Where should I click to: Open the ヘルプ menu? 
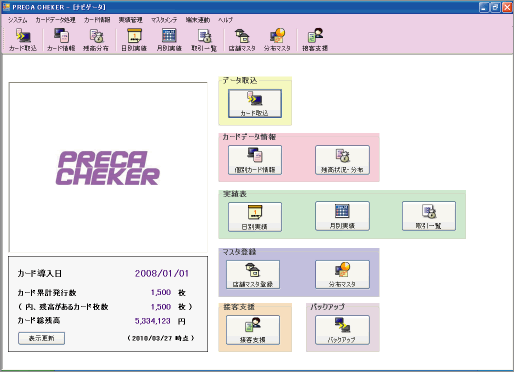pos(225,20)
